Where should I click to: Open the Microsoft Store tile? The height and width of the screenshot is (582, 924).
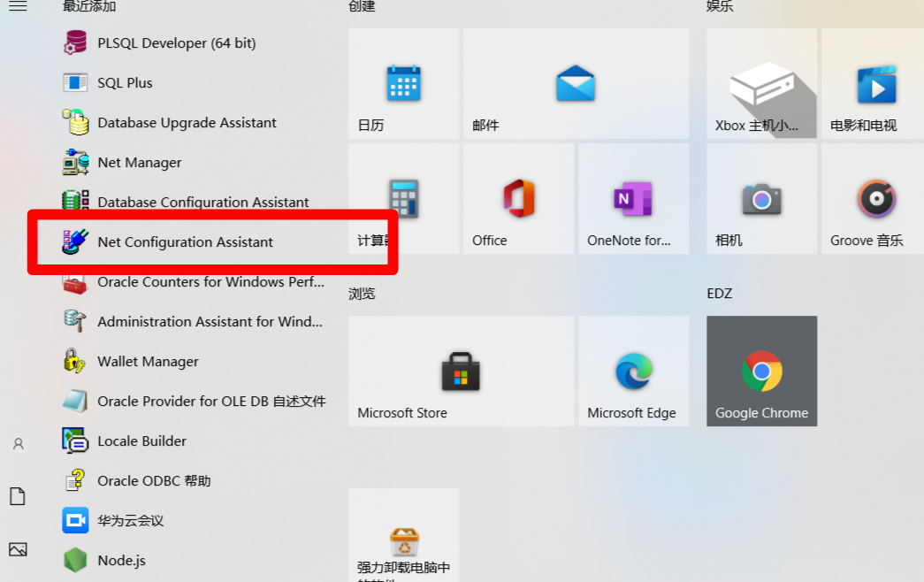click(x=461, y=371)
